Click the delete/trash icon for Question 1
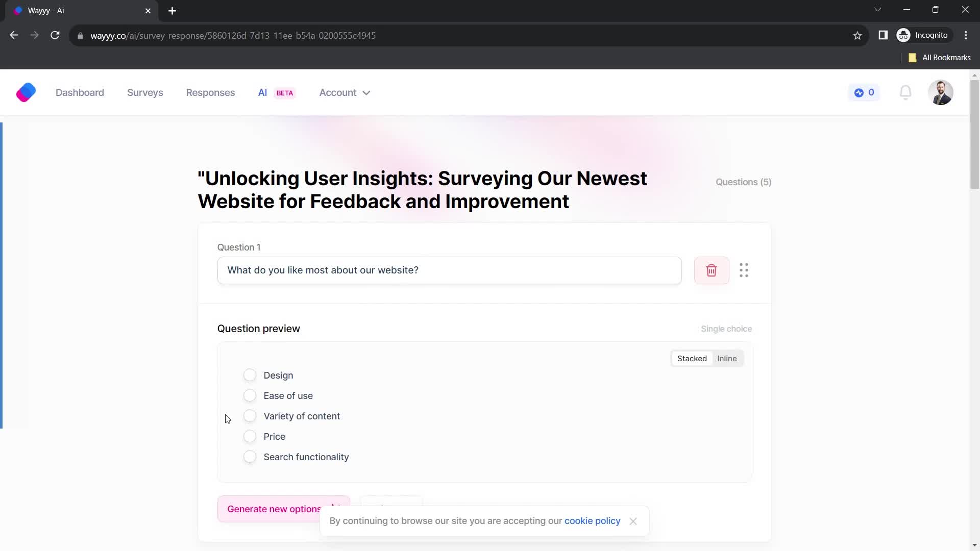The height and width of the screenshot is (551, 980). coord(712,270)
